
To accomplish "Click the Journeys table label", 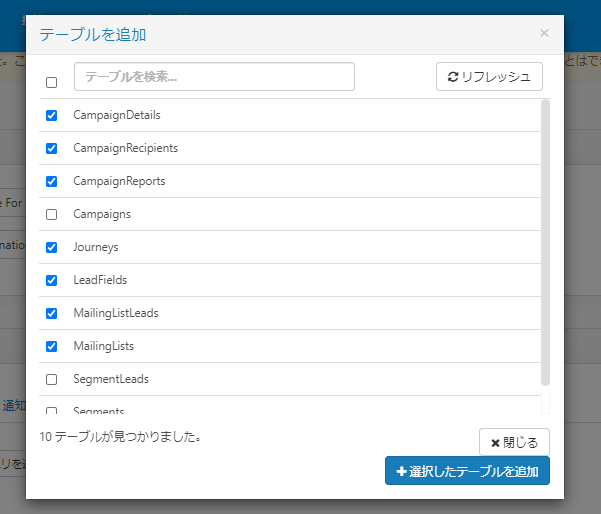I will (96, 247).
